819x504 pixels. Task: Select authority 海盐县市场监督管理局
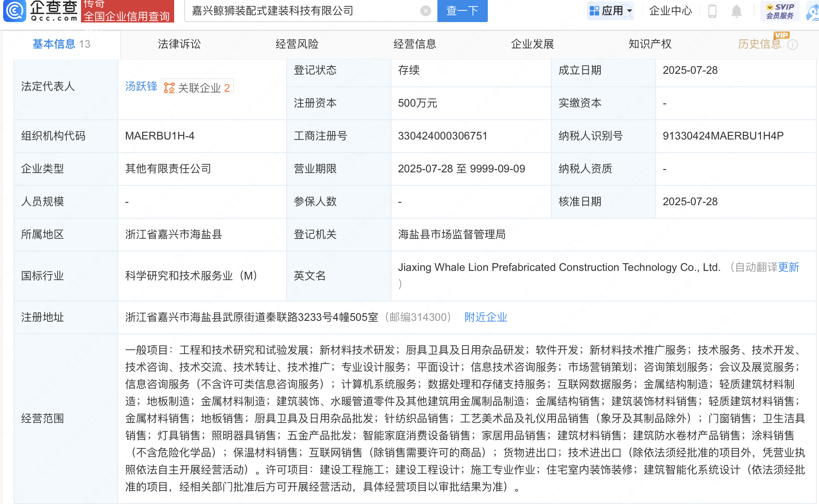[452, 234]
